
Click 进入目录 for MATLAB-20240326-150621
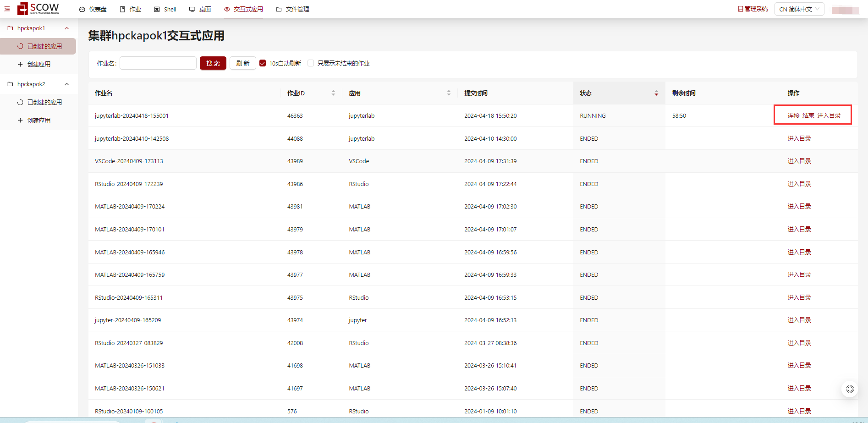click(799, 389)
